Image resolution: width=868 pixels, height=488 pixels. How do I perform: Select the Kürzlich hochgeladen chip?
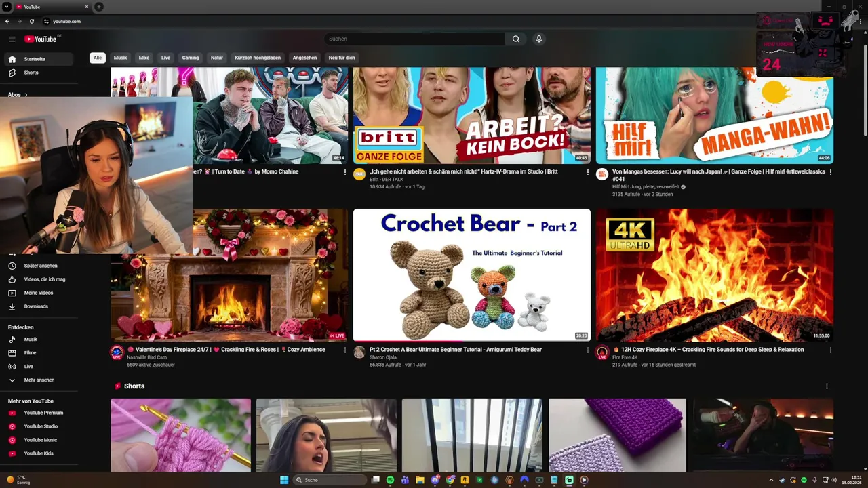click(258, 58)
